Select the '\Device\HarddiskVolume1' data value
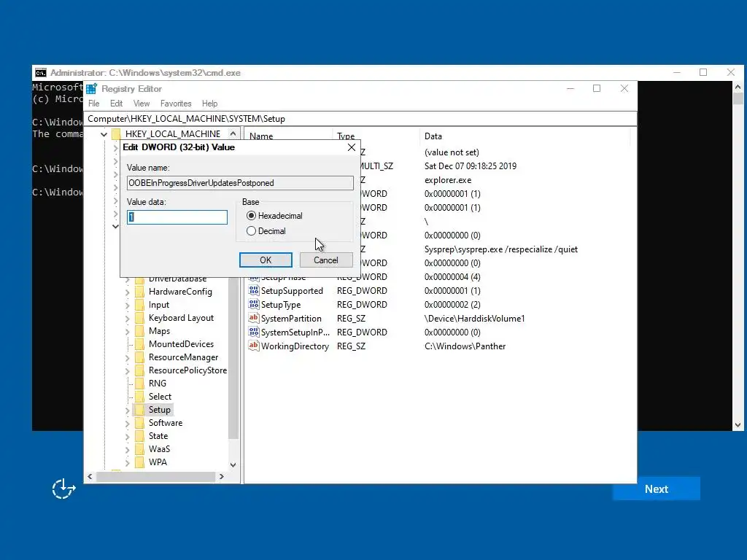The height and width of the screenshot is (560, 747). 474,319
